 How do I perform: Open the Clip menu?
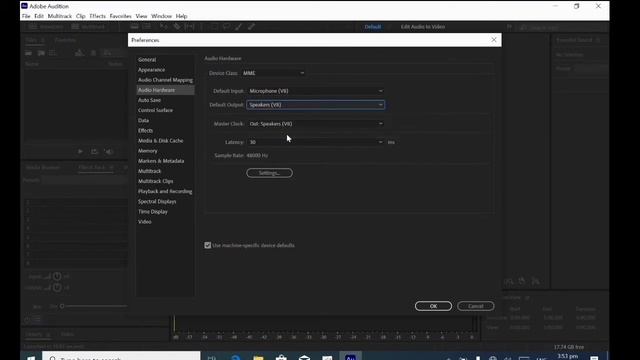80,16
